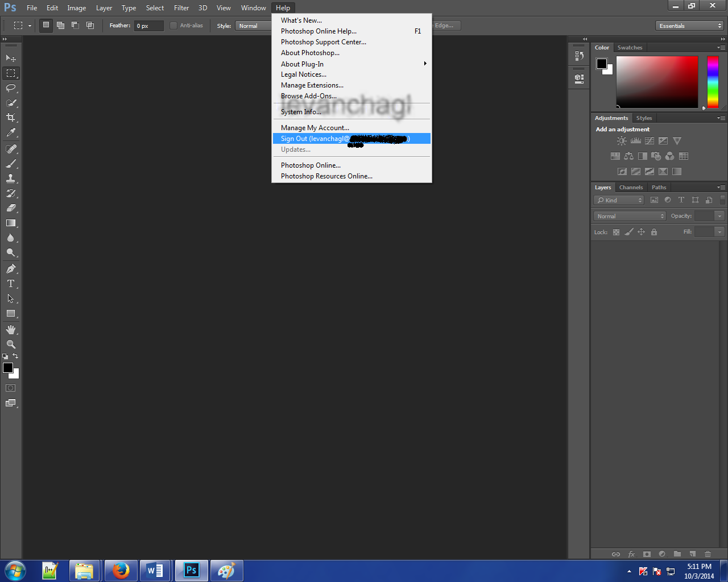Choose Intersect with selection mode
The height and width of the screenshot is (582, 728).
pos(90,25)
